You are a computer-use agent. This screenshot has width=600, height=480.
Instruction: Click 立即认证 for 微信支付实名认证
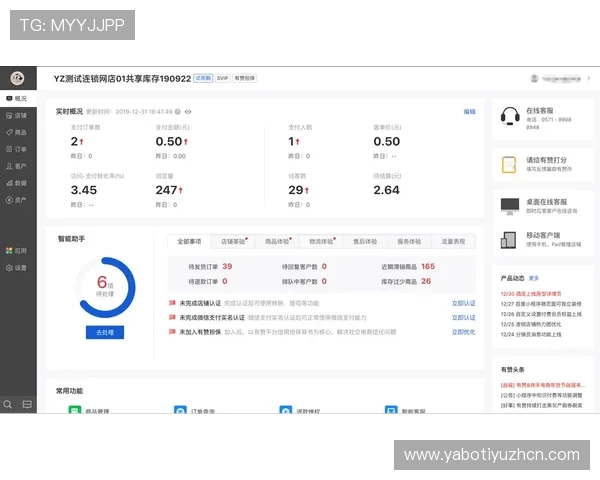[x=463, y=318]
